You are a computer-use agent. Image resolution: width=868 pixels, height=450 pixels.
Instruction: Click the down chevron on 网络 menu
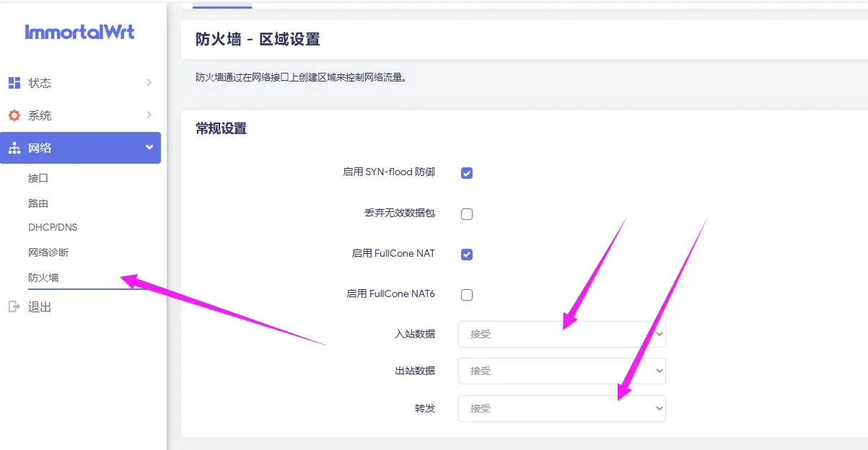150,147
